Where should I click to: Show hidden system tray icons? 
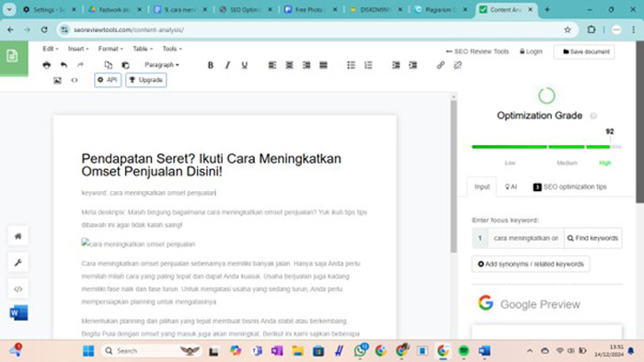pos(530,351)
